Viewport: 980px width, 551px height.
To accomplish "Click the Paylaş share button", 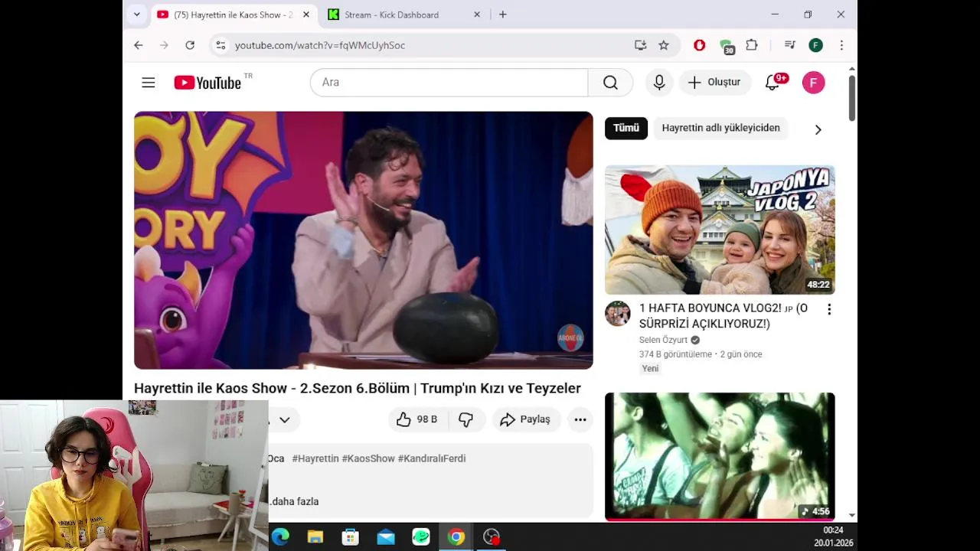I will [525, 419].
